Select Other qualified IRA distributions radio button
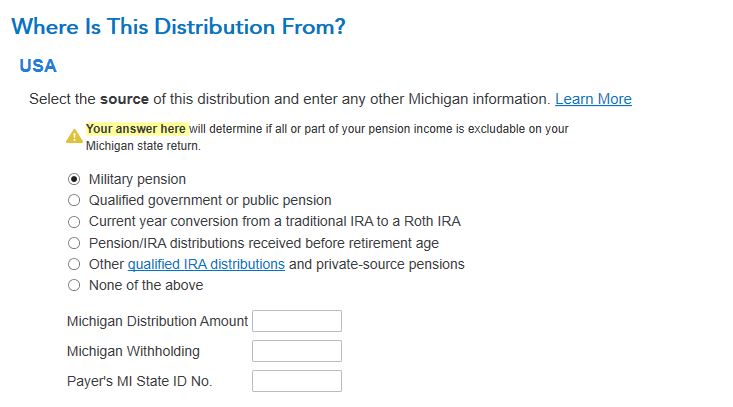The width and height of the screenshot is (733, 407). (x=74, y=264)
